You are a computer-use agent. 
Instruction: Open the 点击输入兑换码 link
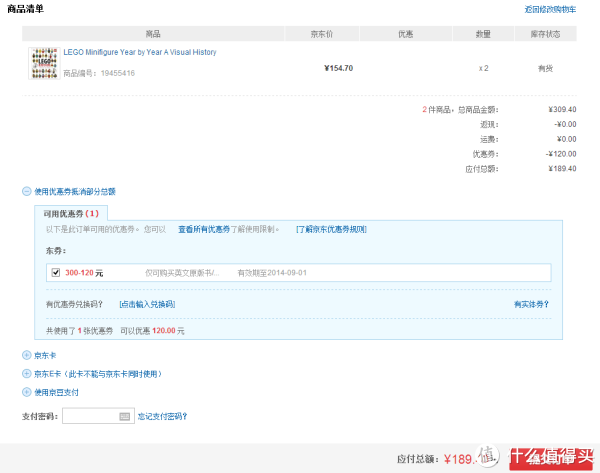[147, 304]
